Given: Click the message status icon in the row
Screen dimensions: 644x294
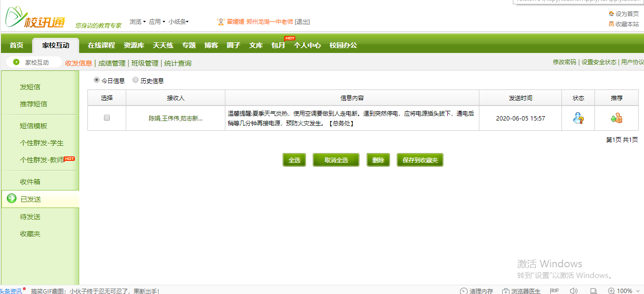Looking at the screenshot, I should pyautogui.click(x=578, y=118).
